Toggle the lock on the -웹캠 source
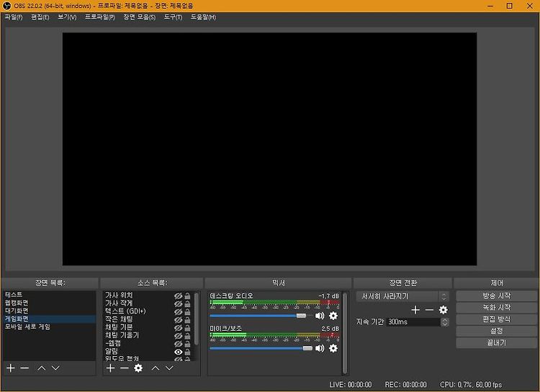This screenshot has height=392, width=540. click(187, 344)
